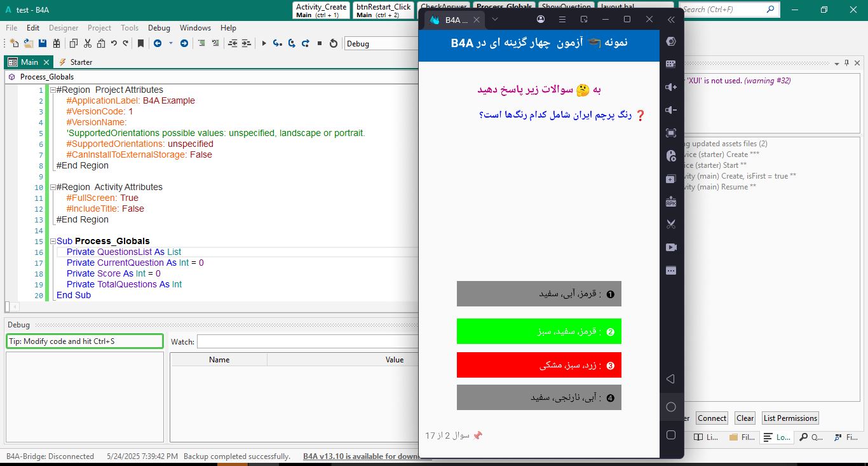Click the Decrease indent toolbar icon
The width and height of the screenshot is (868, 466).
click(233, 43)
